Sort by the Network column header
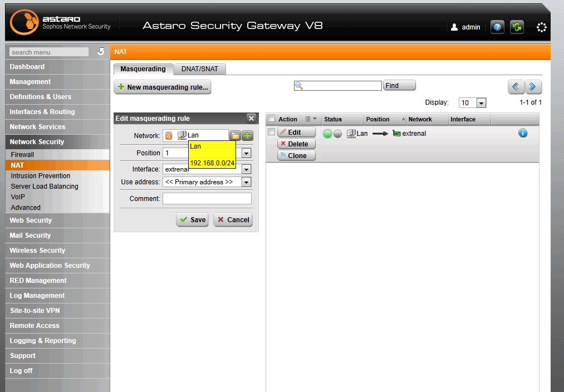564x392 pixels. click(x=428, y=119)
